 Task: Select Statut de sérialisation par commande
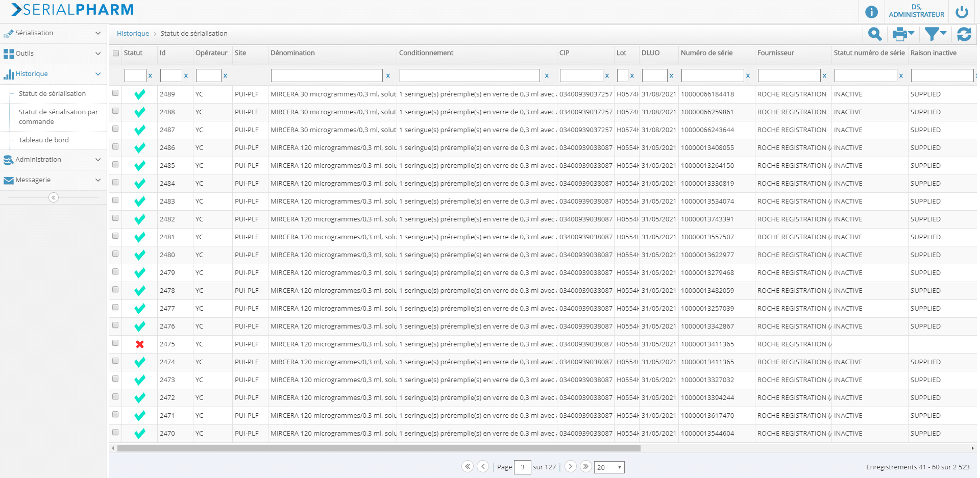pyautogui.click(x=58, y=117)
